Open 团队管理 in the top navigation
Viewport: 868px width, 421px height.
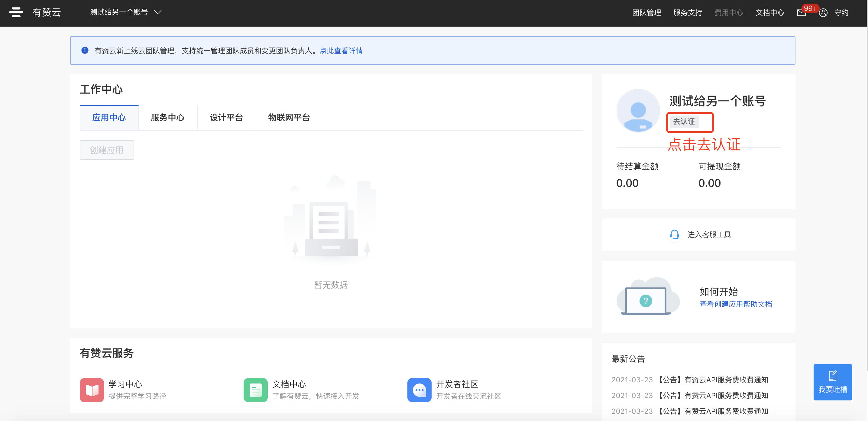coord(647,12)
